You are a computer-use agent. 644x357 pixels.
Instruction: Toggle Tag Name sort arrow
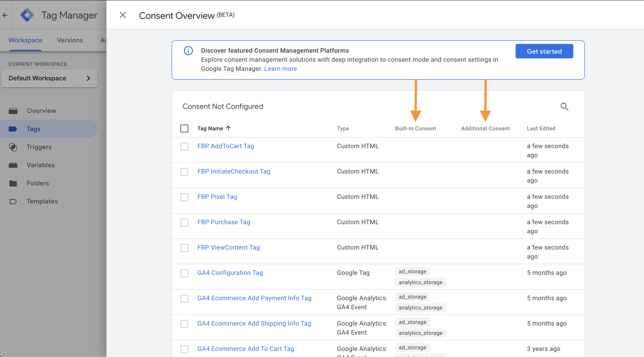228,128
